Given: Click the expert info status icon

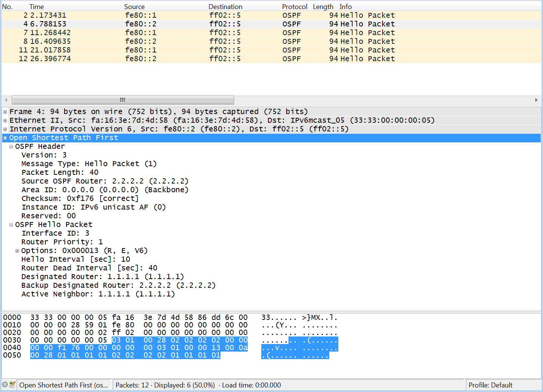Looking at the screenshot, I should pos(5,385).
